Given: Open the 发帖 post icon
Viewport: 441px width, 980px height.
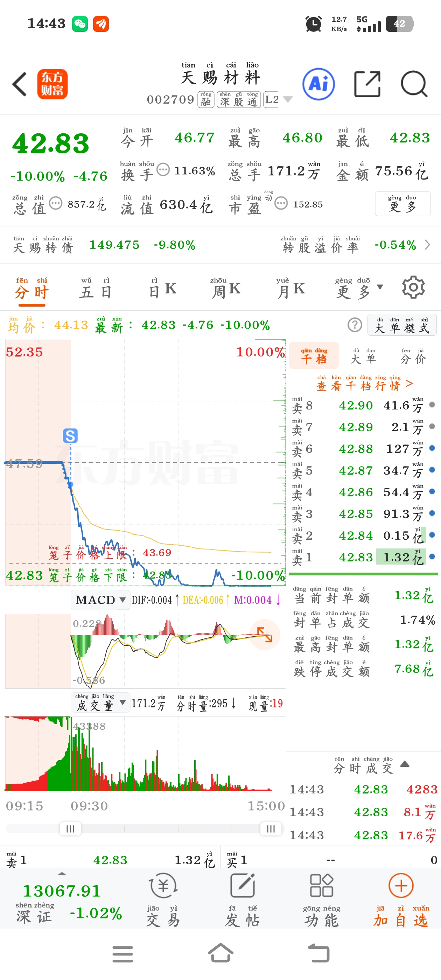Looking at the screenshot, I should [243, 899].
